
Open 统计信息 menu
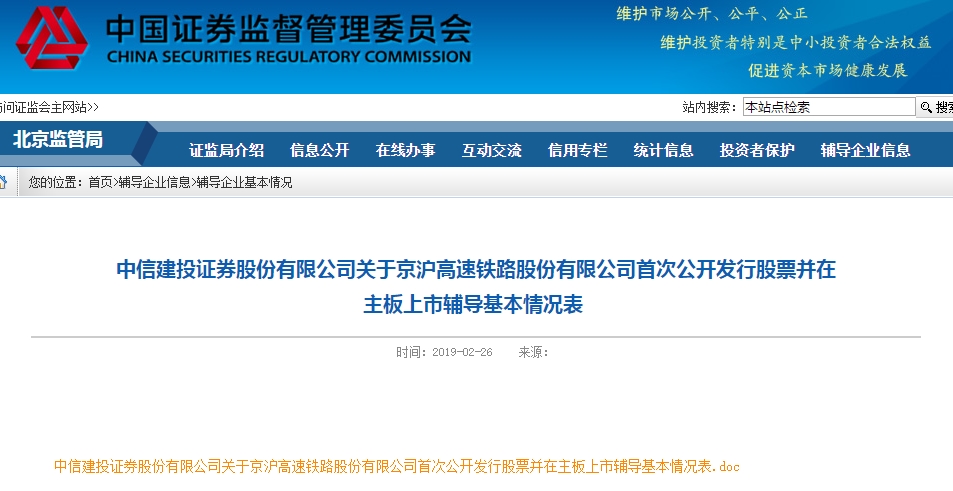click(663, 150)
